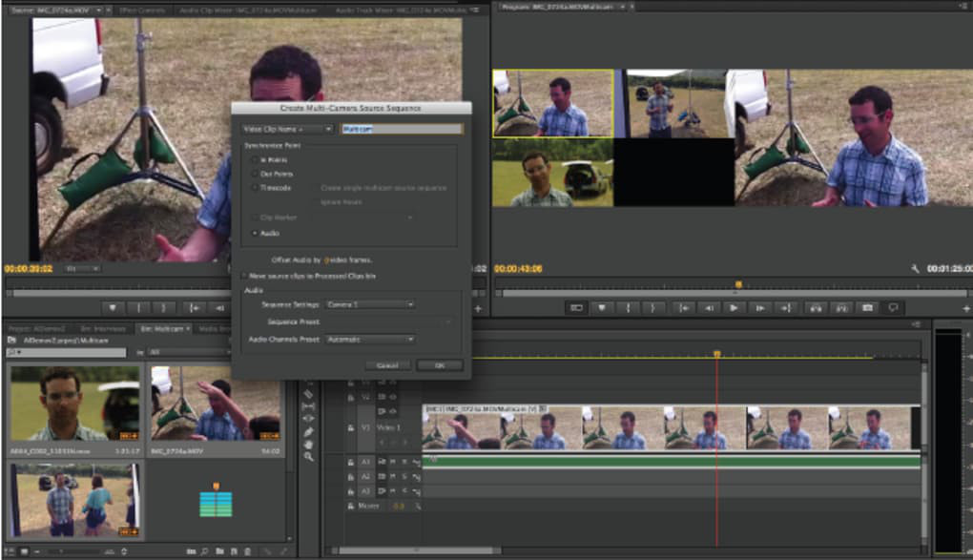Expand the Sequence Settings Camera 1 dropdown

(x=370, y=304)
